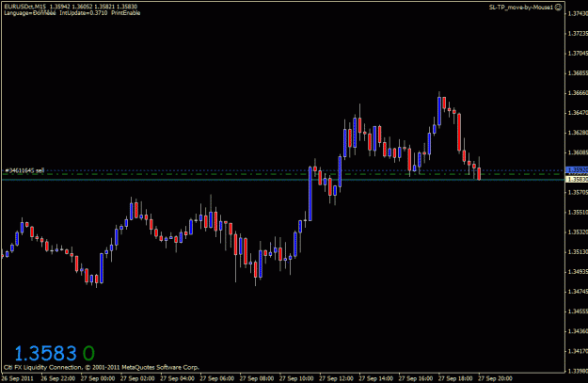Click the 27 Sep 14:00 time label
The image size is (588, 383).
point(375,378)
